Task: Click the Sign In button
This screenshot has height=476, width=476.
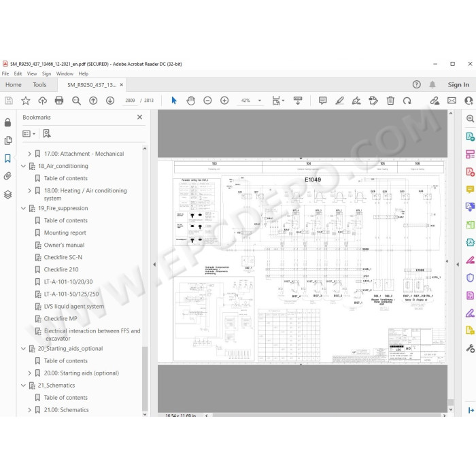Action: pos(458,85)
